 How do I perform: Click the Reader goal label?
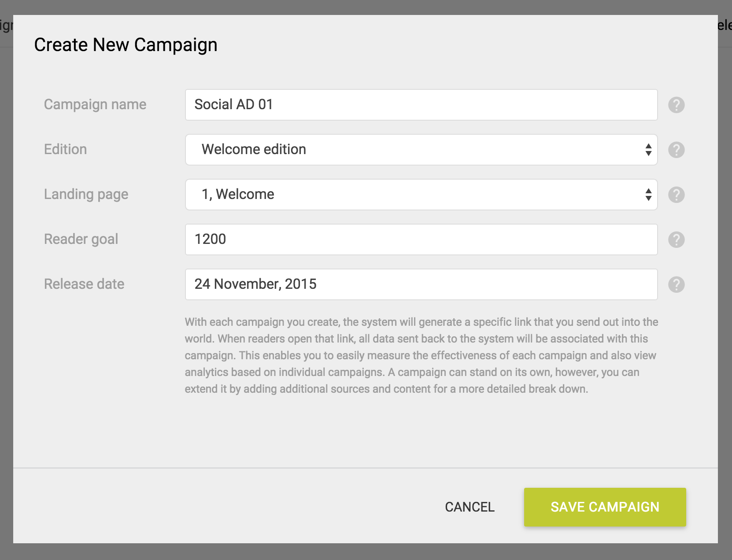(81, 239)
